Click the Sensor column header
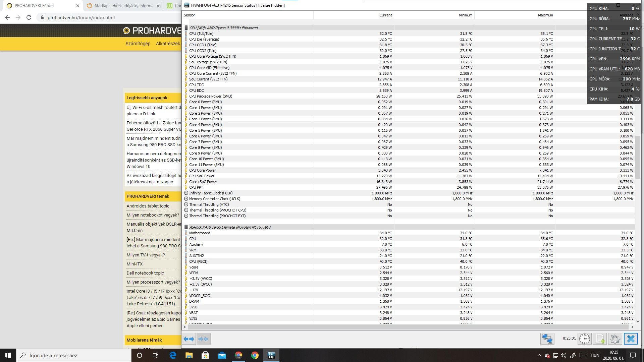The width and height of the screenshot is (644, 362). point(248,15)
